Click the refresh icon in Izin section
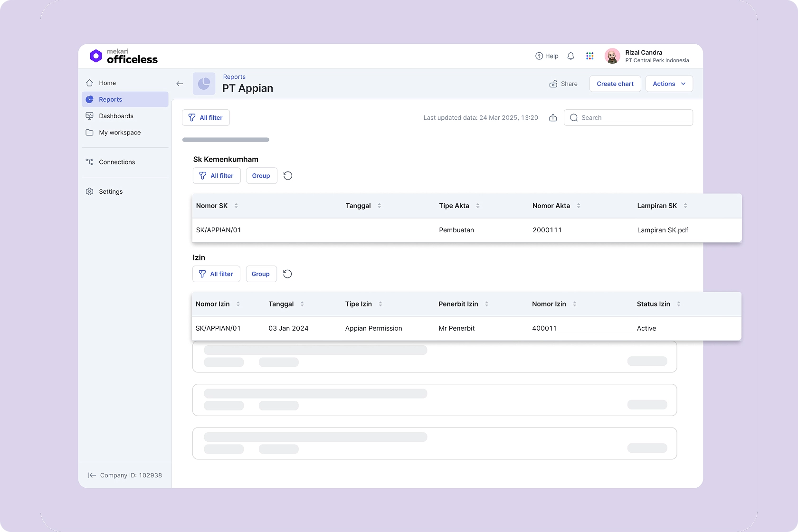This screenshot has width=798, height=532. pos(287,274)
